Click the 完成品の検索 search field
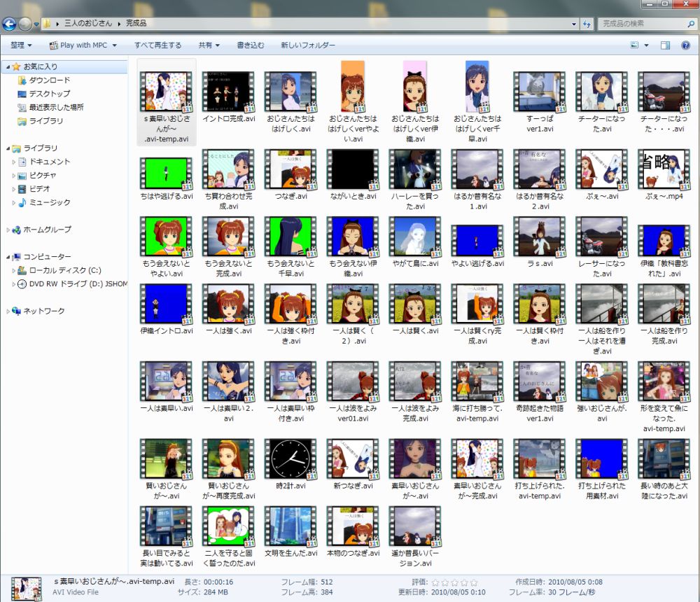Screen dimensions: 700x602 coord(647,24)
